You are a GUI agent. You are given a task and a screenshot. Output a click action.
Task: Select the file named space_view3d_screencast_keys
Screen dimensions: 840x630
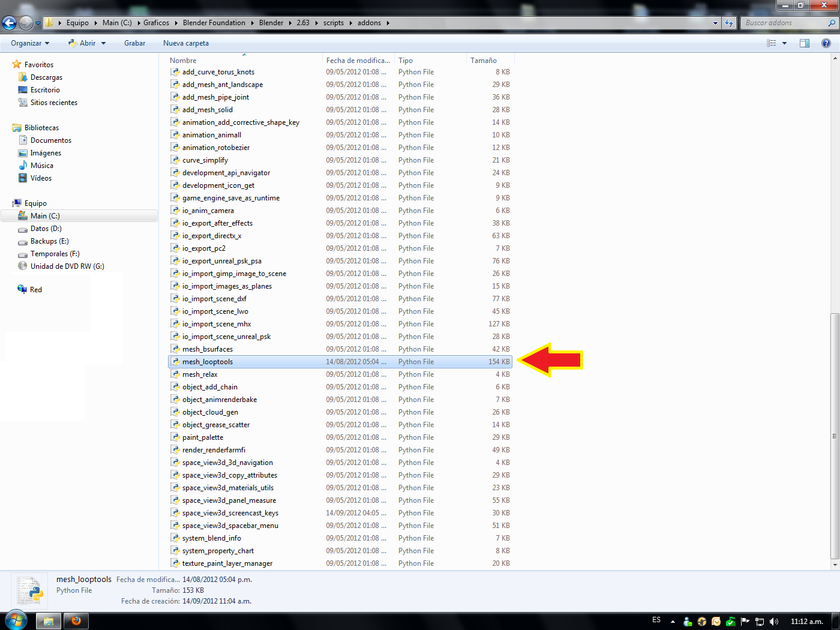click(x=340, y=513)
